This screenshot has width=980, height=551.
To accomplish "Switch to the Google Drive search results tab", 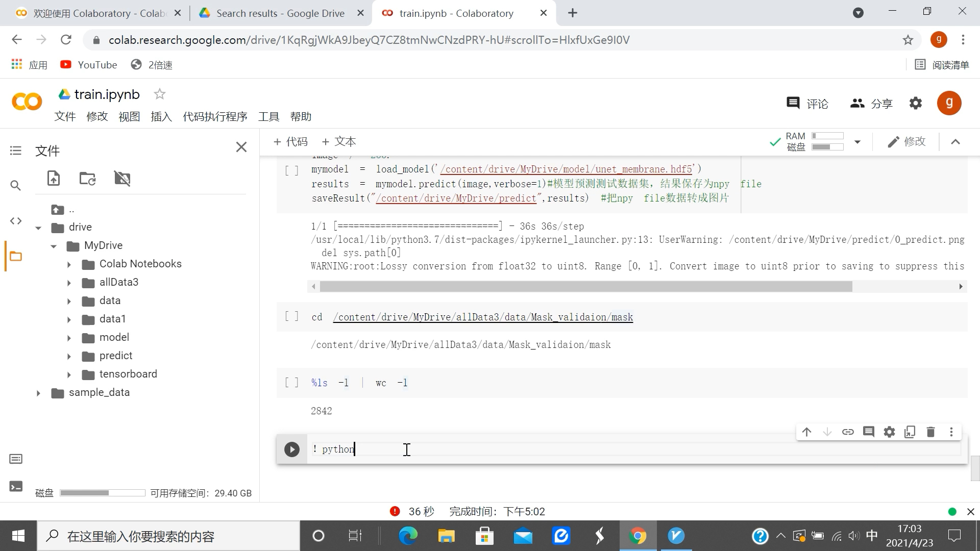I will (x=280, y=13).
